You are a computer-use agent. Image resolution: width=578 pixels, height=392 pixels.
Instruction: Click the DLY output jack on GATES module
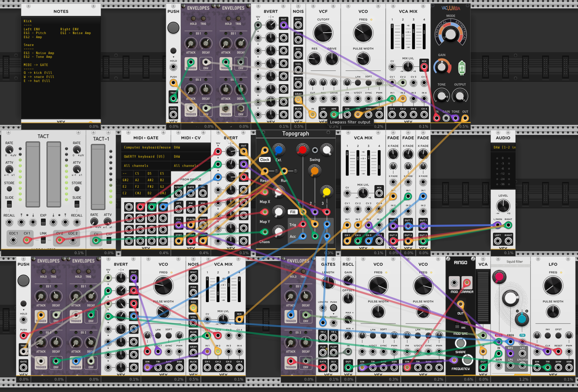[333, 367]
